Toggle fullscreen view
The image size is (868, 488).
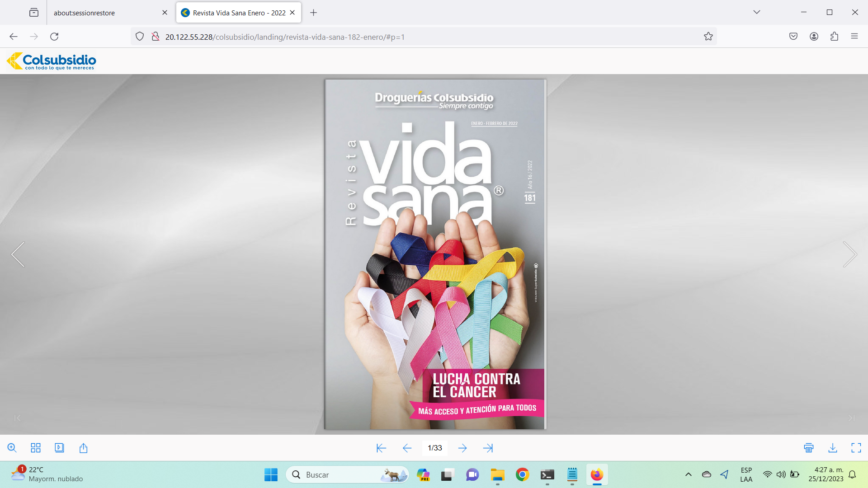pyautogui.click(x=856, y=448)
